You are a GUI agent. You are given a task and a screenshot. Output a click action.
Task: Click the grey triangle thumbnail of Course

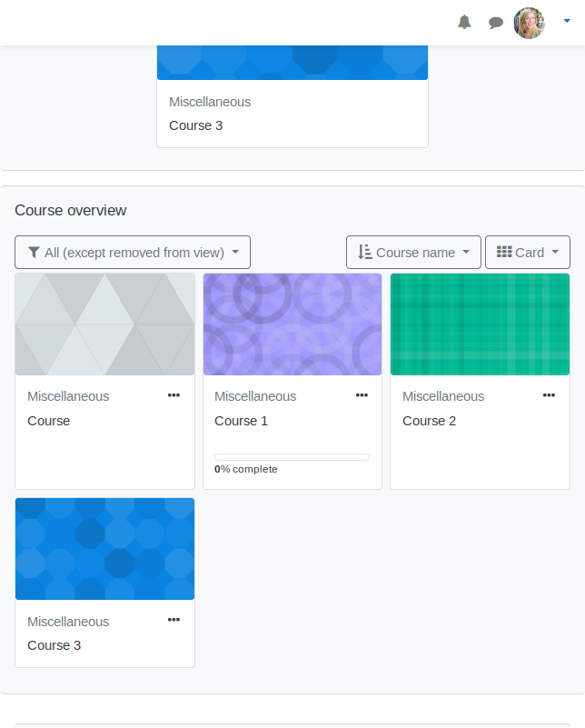tap(104, 324)
